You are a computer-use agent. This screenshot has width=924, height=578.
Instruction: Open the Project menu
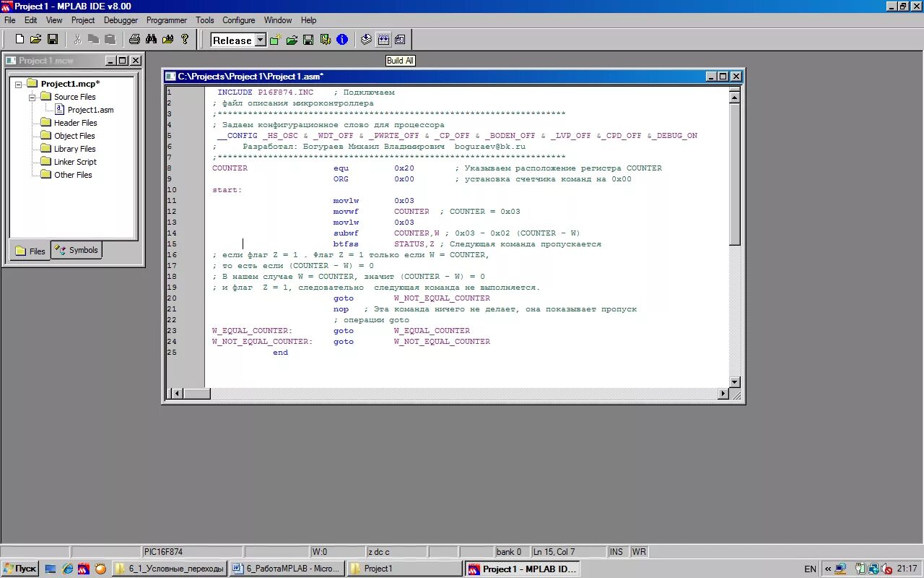[x=83, y=20]
